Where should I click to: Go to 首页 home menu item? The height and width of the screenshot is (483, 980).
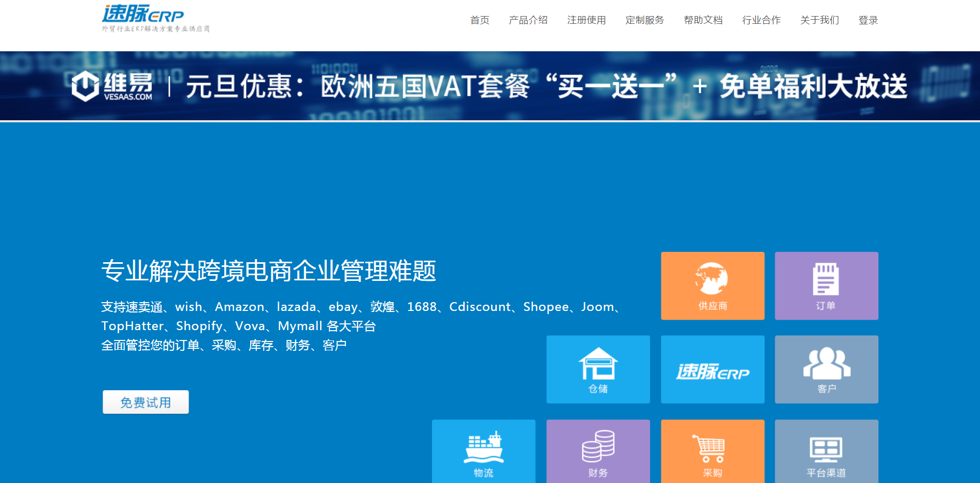click(x=480, y=20)
